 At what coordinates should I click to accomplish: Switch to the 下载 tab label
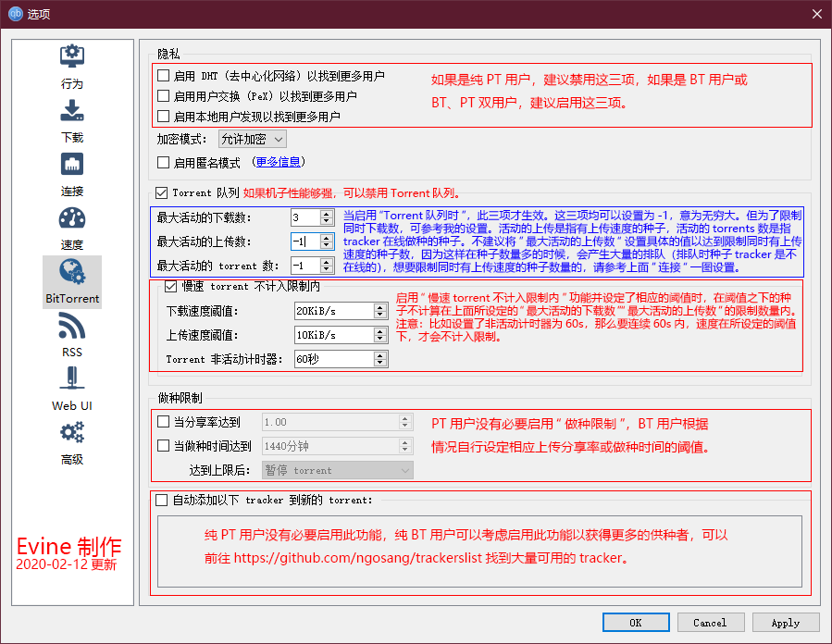[x=71, y=137]
